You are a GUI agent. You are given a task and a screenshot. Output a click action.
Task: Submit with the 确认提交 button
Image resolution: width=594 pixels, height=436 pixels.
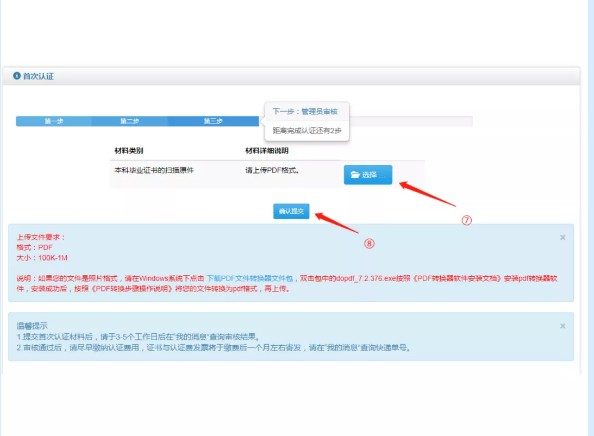point(291,211)
